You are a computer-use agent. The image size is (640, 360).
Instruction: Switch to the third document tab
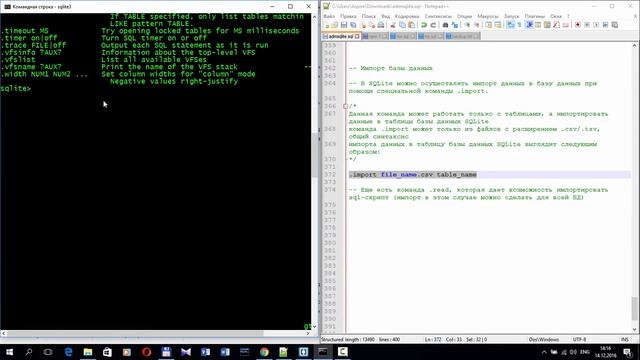tap(402, 36)
